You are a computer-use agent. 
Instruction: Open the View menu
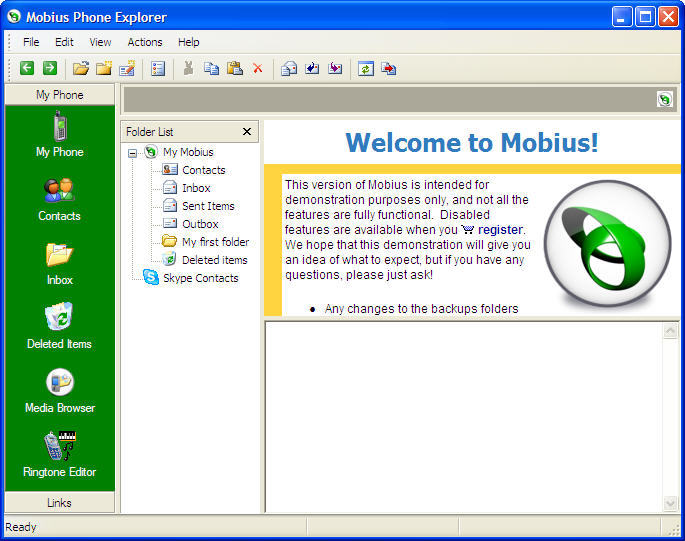click(x=100, y=42)
